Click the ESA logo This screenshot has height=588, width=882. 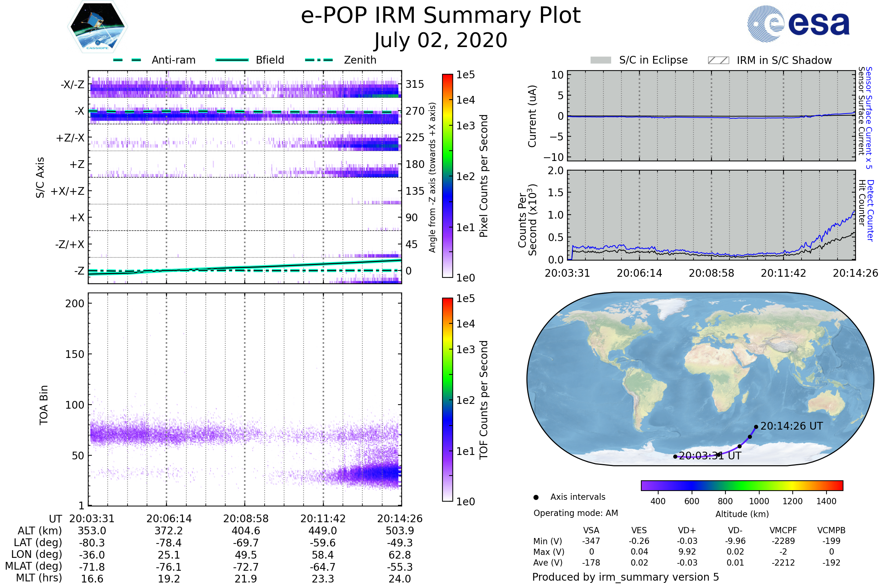(x=798, y=24)
